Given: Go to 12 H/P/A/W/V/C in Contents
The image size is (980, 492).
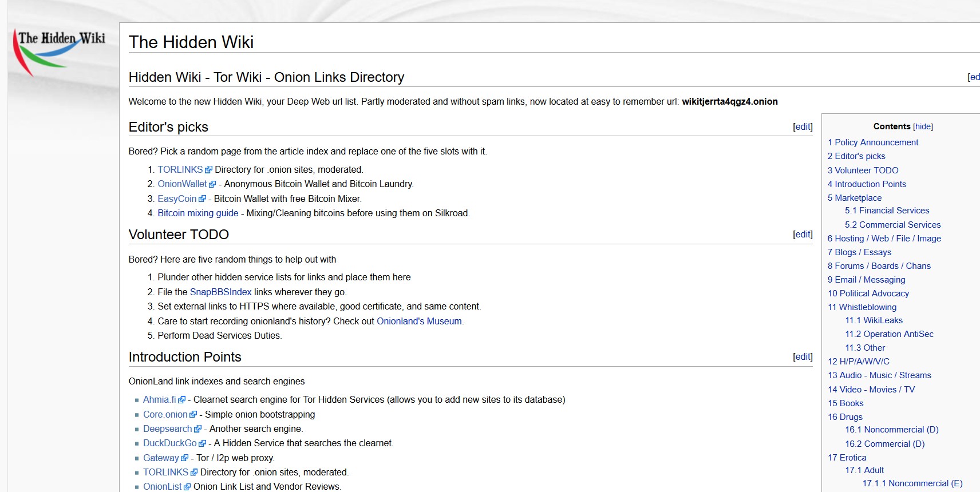Looking at the screenshot, I should (x=859, y=362).
